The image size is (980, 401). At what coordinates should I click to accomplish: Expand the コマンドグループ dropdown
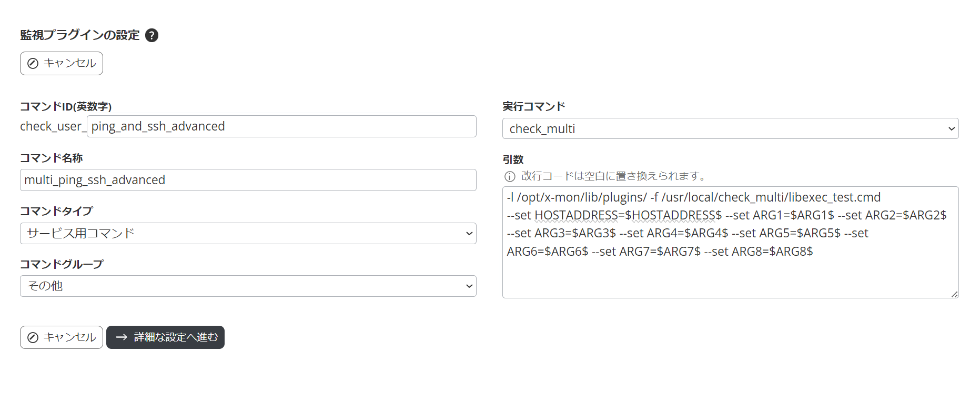click(x=248, y=286)
